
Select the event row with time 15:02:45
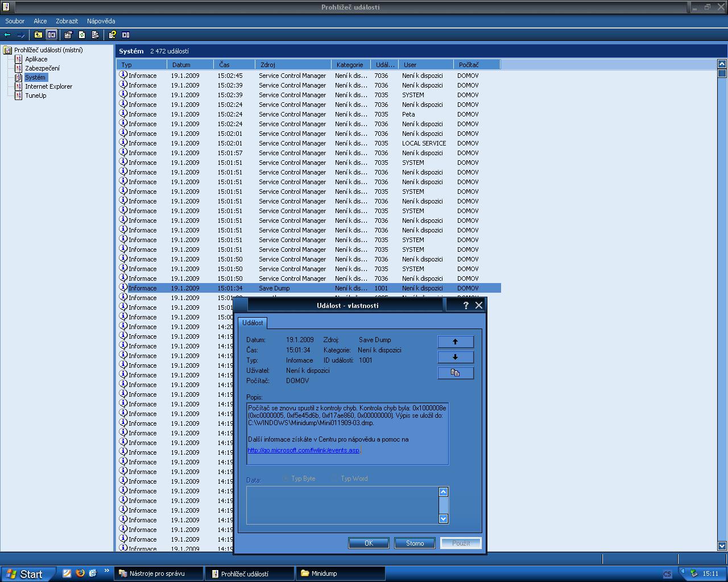click(x=309, y=76)
